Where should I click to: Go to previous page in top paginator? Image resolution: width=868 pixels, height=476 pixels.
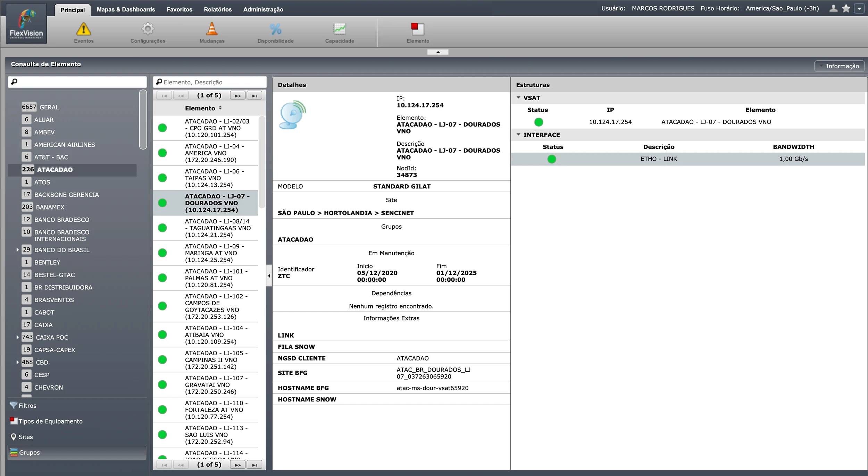tap(181, 95)
